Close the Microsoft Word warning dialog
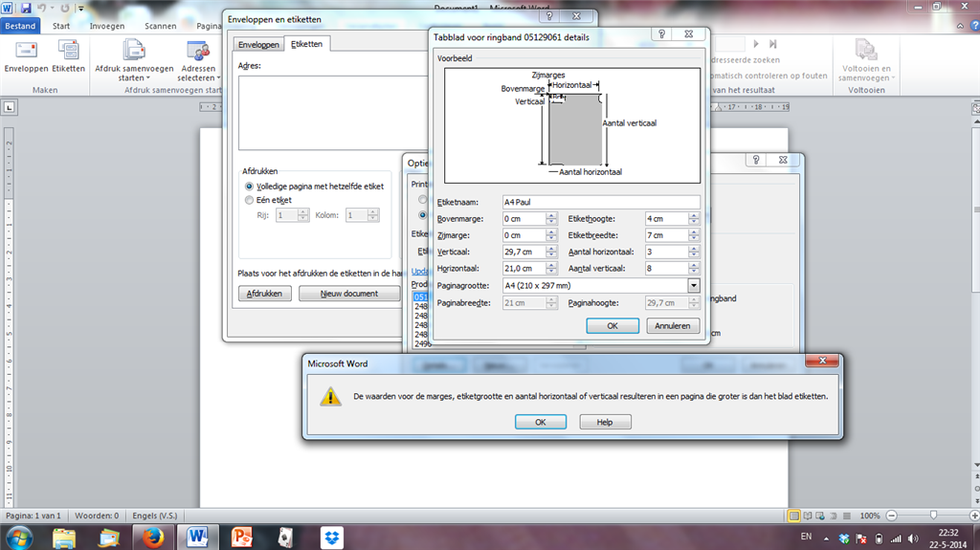Image resolution: width=980 pixels, height=550 pixels. [822, 361]
